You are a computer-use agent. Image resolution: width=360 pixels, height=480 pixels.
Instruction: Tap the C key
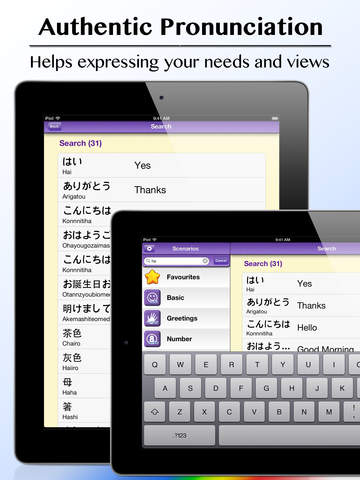(229, 412)
